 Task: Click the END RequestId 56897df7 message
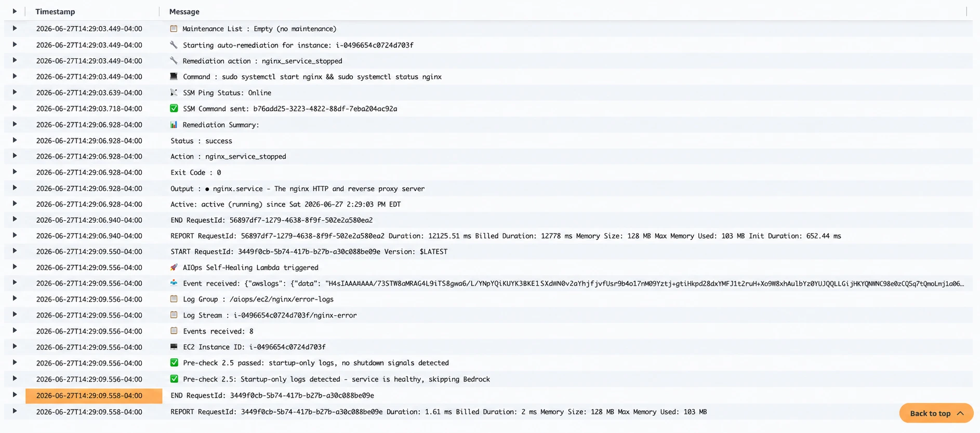pyautogui.click(x=272, y=220)
